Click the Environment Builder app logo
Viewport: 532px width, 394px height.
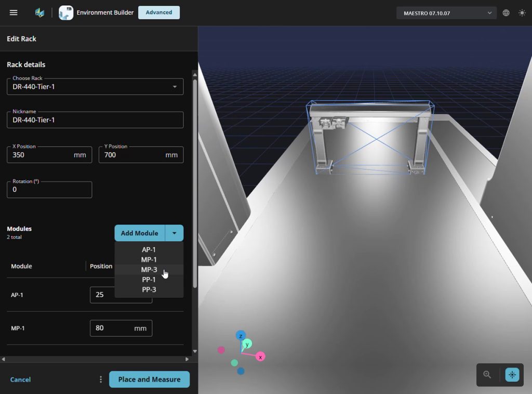click(66, 12)
